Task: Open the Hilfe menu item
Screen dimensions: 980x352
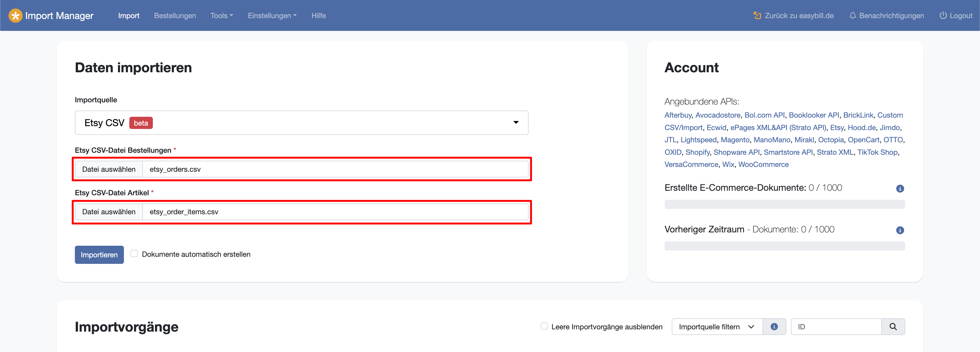Action: [318, 16]
